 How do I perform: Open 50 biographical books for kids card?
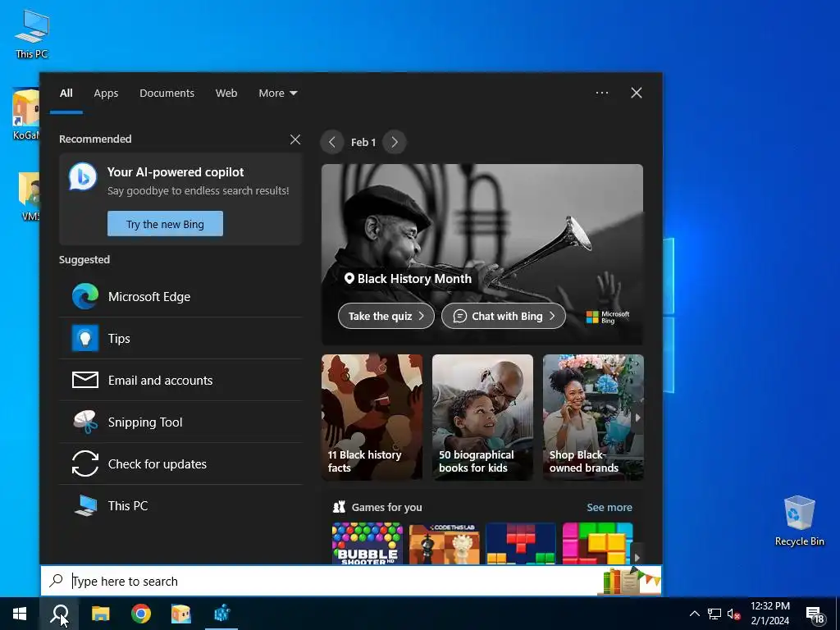tap(482, 418)
